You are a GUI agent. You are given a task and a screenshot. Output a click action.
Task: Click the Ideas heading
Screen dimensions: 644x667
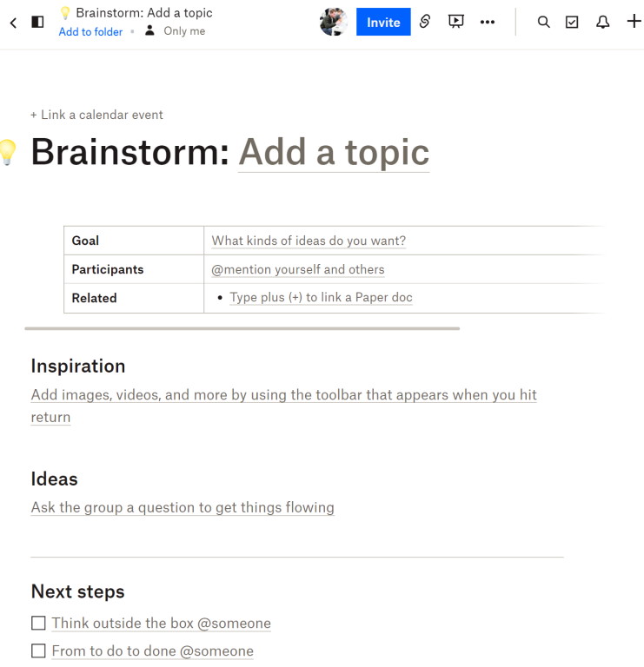pyautogui.click(x=55, y=479)
